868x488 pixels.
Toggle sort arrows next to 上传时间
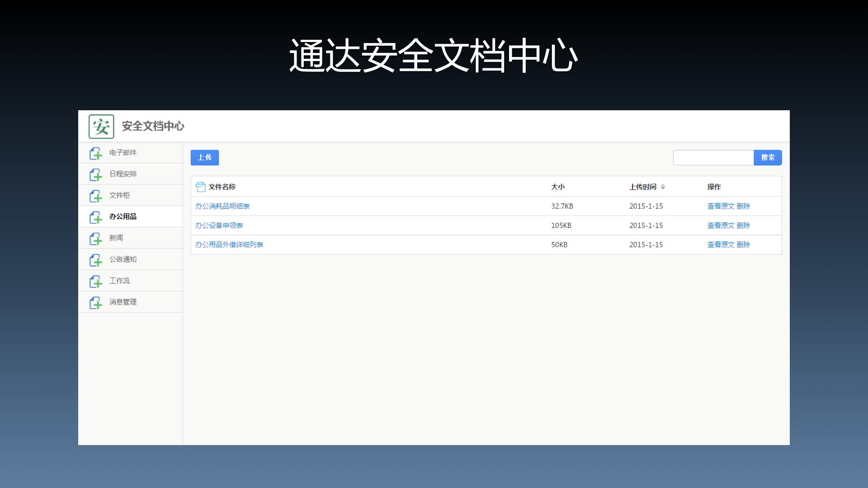(x=663, y=187)
